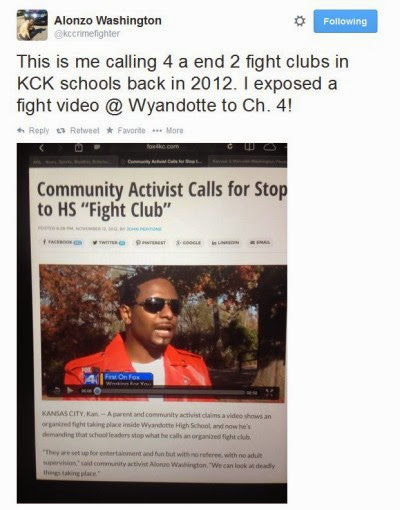Open the gear settings menu
The image size is (400, 510).
pos(300,21)
